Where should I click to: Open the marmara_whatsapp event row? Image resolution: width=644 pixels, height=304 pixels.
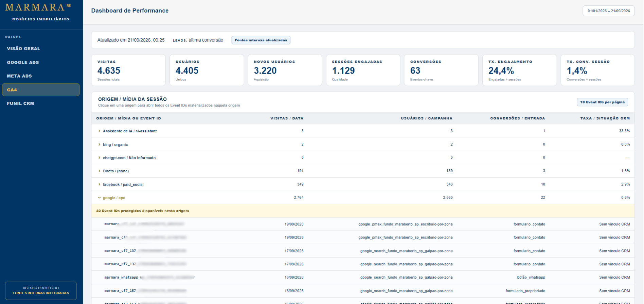(x=363, y=278)
